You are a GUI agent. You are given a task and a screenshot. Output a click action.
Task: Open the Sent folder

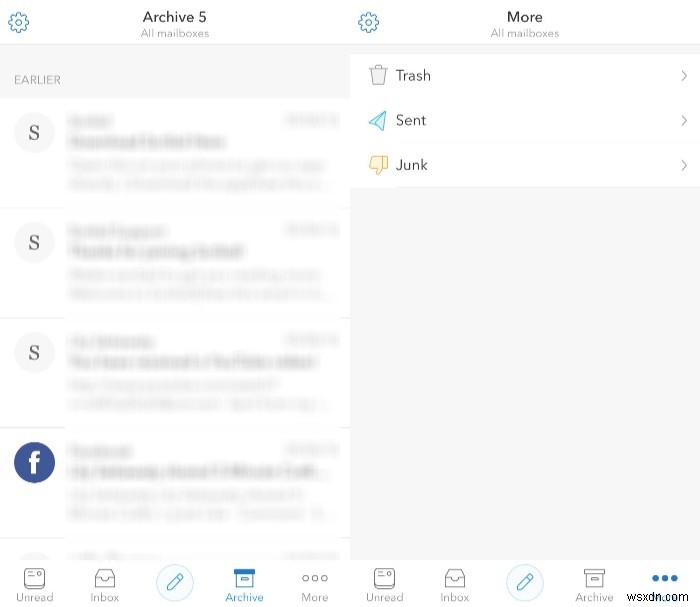tap(525, 121)
